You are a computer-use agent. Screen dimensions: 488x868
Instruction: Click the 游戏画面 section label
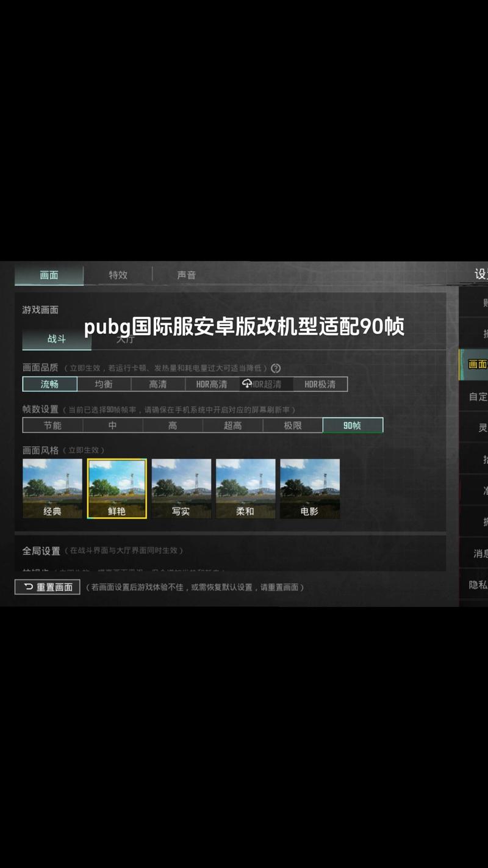(40, 310)
